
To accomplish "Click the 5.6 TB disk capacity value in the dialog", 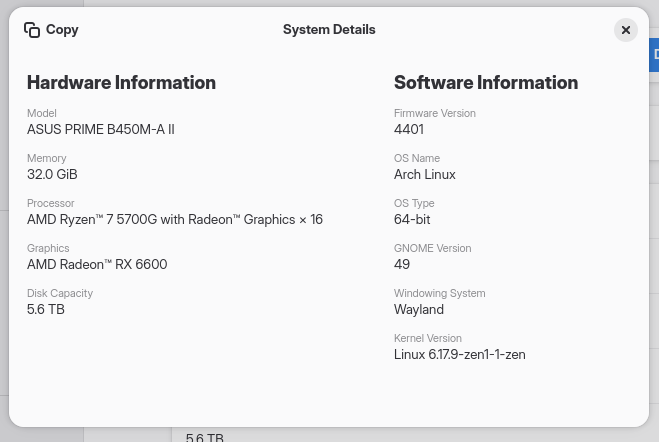I will point(46,309).
